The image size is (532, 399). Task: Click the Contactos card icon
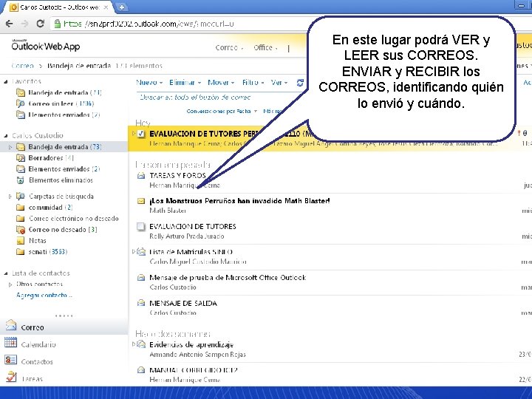click(x=10, y=360)
